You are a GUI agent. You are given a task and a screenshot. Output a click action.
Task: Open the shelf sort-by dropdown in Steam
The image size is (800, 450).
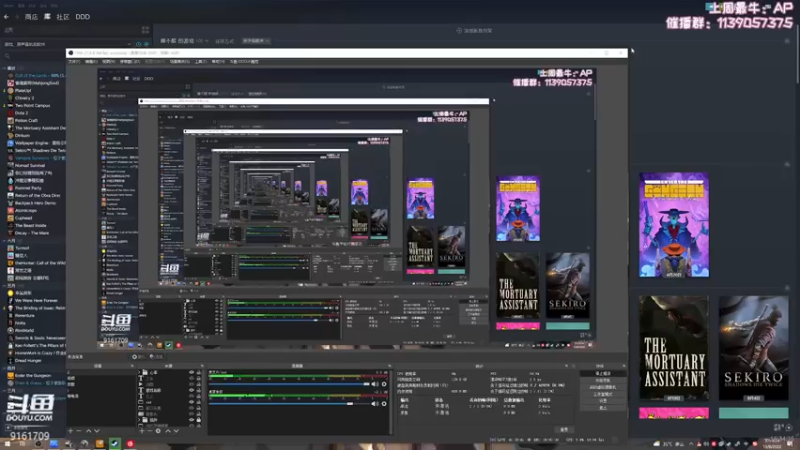[256, 41]
